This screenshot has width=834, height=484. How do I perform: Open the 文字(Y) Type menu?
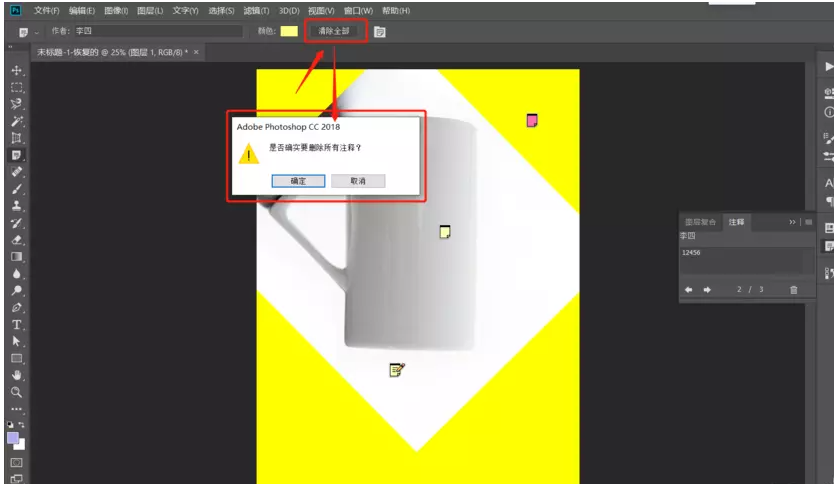[x=185, y=11]
